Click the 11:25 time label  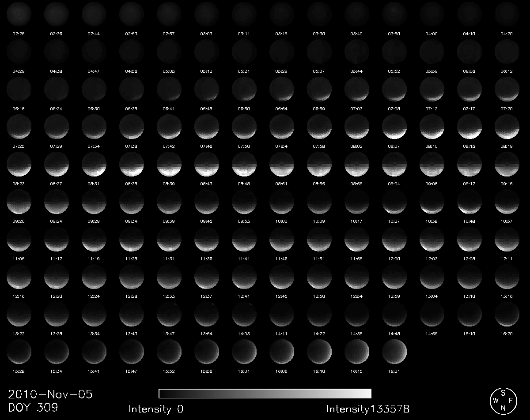coord(132,259)
